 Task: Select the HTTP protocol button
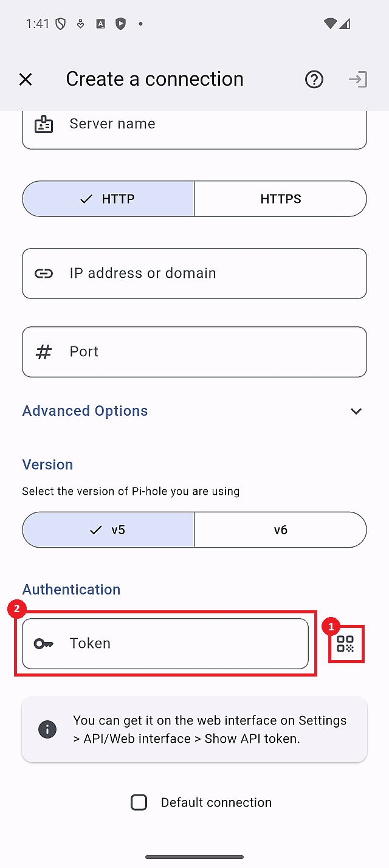click(108, 198)
